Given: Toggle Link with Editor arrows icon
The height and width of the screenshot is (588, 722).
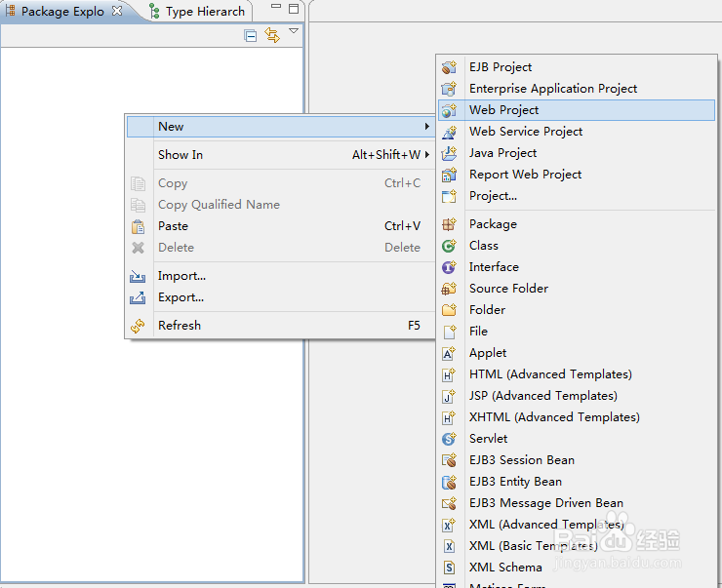Looking at the screenshot, I should (272, 35).
